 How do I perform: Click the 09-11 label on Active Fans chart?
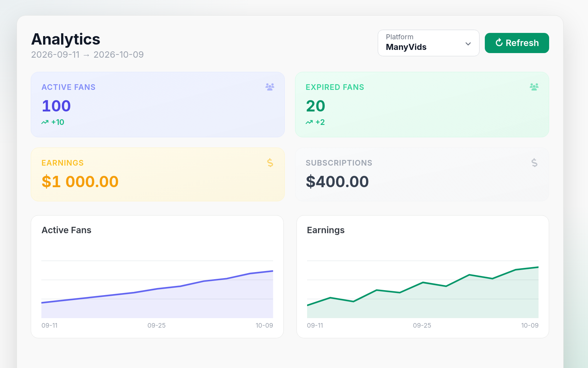click(49, 326)
